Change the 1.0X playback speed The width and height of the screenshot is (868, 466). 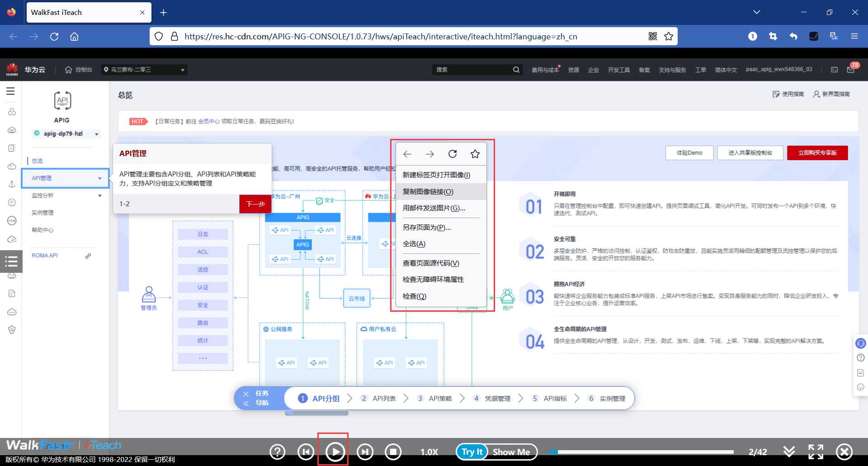click(x=429, y=452)
